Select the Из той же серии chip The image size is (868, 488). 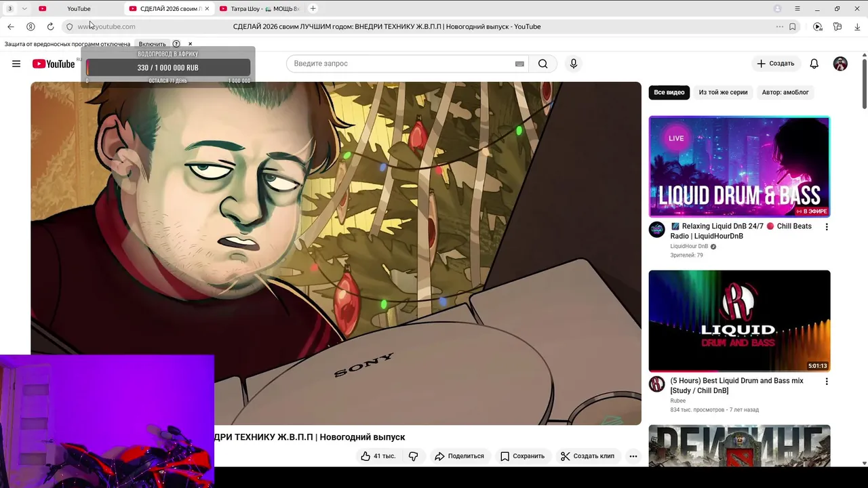[x=723, y=92]
